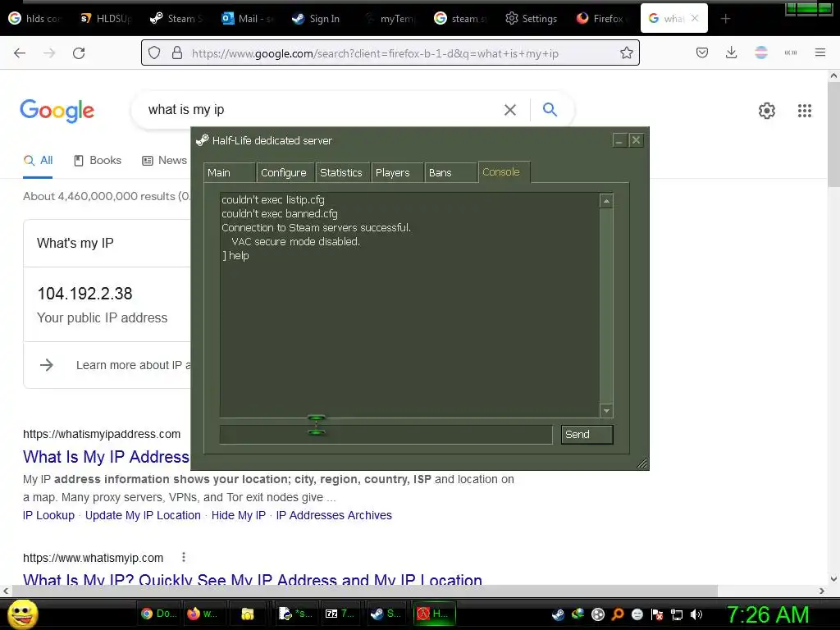
Task: Click console scrollbar down arrow
Action: pyautogui.click(x=606, y=411)
